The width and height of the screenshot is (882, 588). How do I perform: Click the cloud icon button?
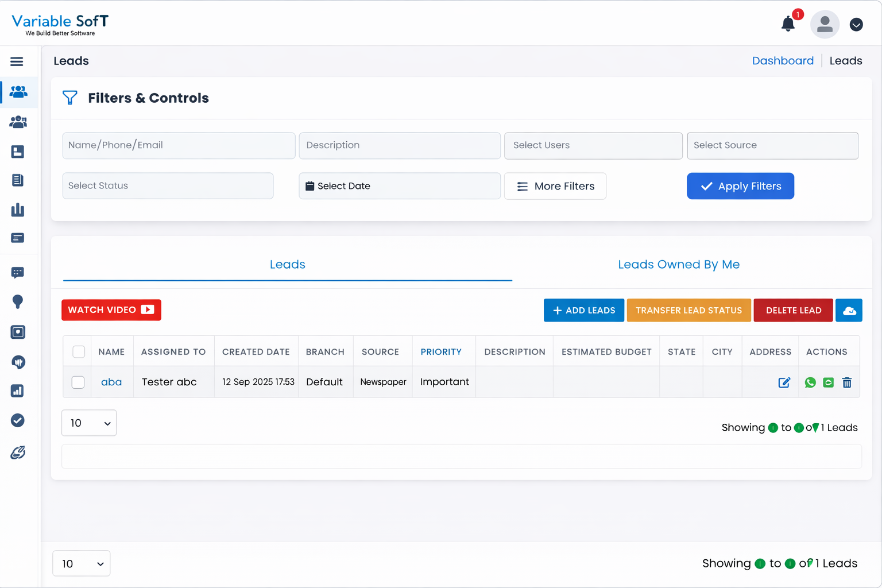pos(849,311)
